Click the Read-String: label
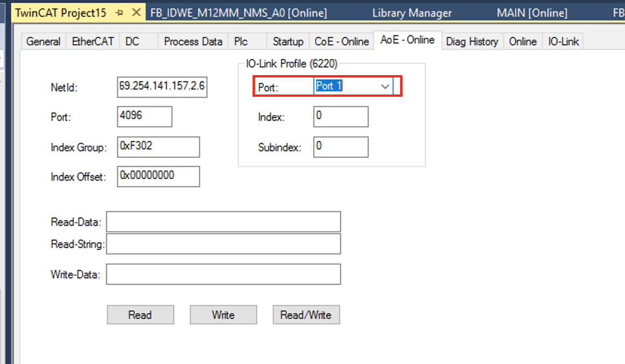Screen dimensions: 625x364 pyautogui.click(x=78, y=244)
